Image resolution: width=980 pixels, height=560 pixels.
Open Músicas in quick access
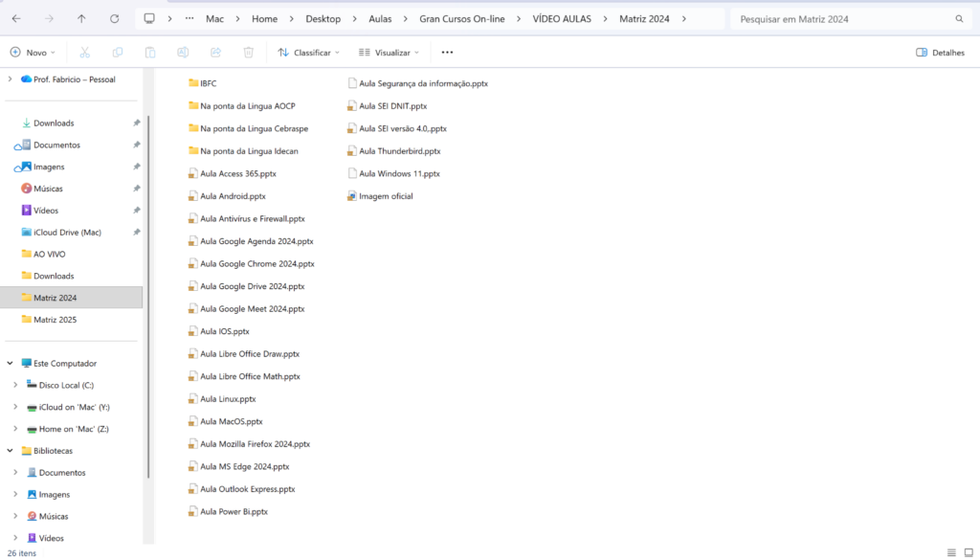(x=48, y=189)
